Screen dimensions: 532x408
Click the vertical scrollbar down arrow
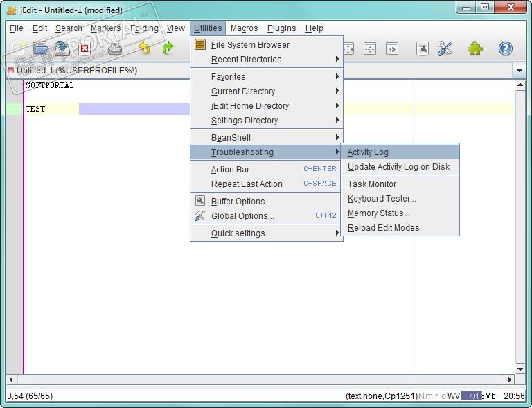(x=520, y=369)
